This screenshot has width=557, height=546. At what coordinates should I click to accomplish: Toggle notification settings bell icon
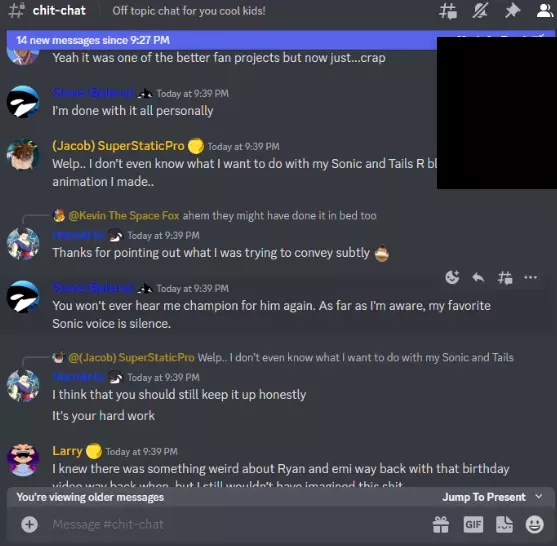coord(480,11)
